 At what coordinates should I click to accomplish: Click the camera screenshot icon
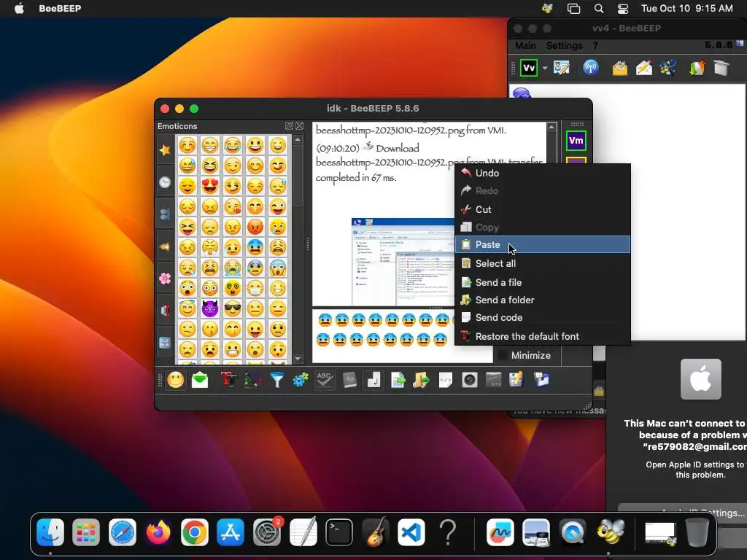[x=469, y=380]
